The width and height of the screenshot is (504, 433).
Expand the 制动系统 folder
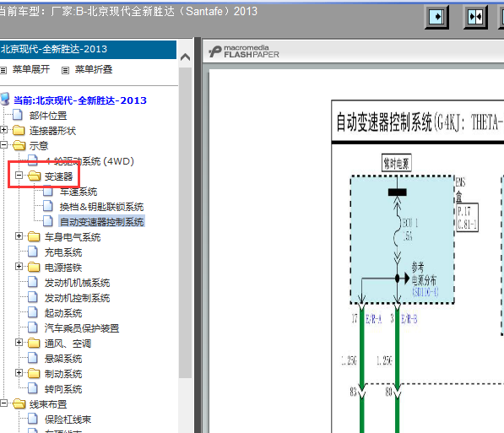point(19,373)
